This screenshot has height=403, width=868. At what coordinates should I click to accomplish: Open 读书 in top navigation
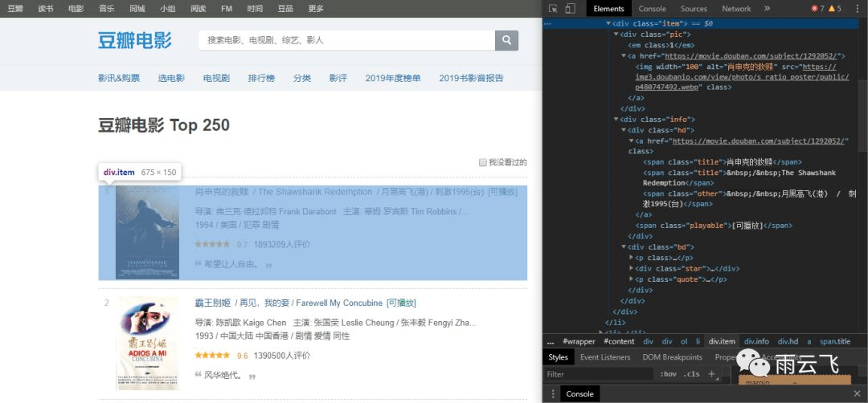(x=45, y=8)
